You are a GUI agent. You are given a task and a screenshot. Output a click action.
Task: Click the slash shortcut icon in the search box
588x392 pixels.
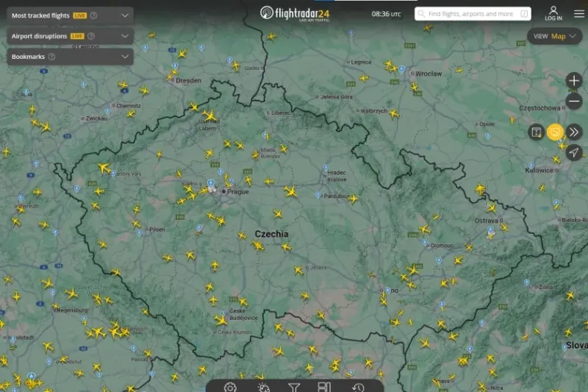coord(524,14)
